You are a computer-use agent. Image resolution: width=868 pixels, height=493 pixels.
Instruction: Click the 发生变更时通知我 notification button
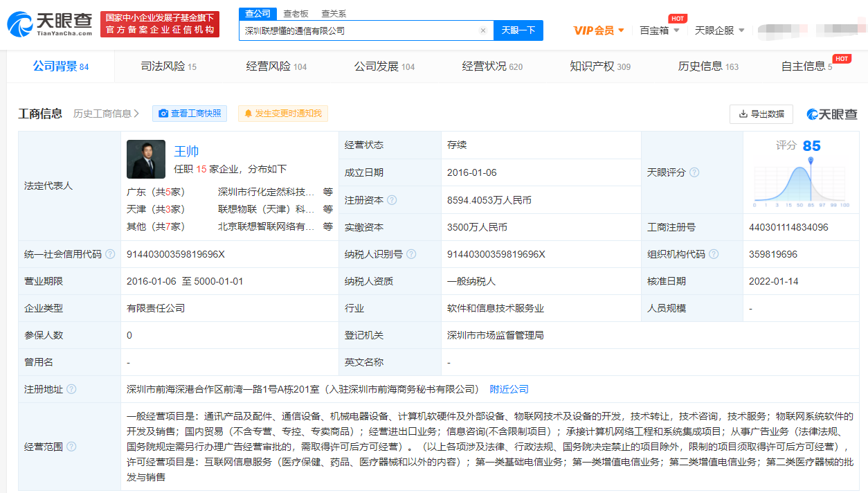[283, 114]
